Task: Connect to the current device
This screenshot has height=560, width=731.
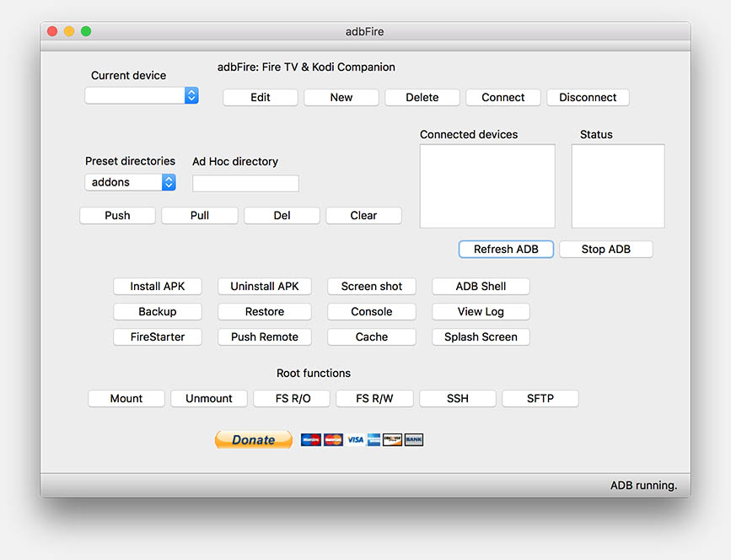Action: pos(503,98)
